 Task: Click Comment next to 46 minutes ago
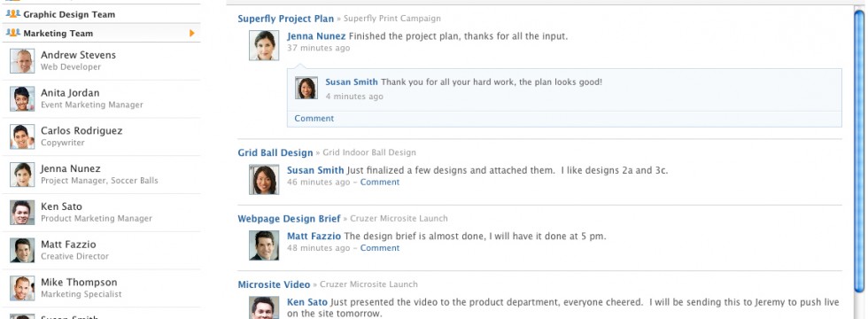pos(380,183)
